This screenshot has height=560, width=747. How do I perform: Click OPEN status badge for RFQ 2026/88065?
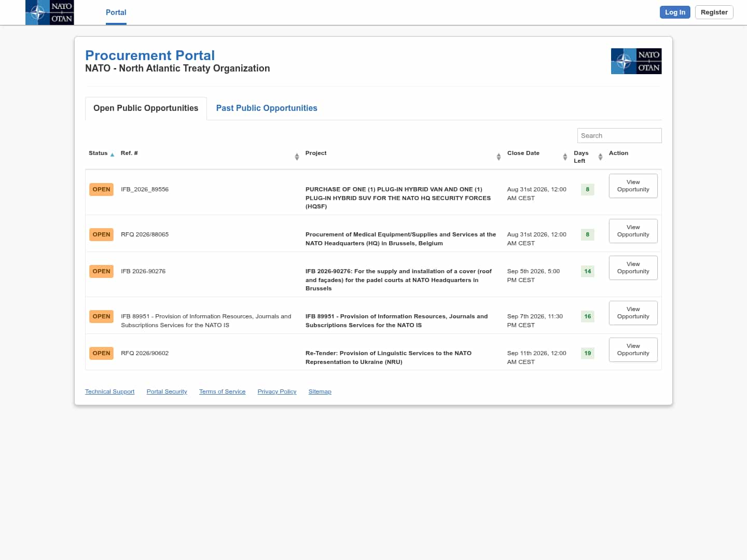pyautogui.click(x=101, y=234)
